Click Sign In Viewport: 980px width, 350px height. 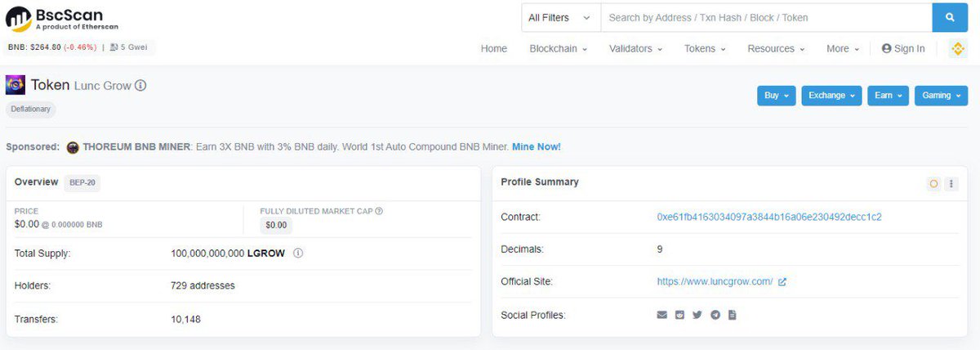903,49
